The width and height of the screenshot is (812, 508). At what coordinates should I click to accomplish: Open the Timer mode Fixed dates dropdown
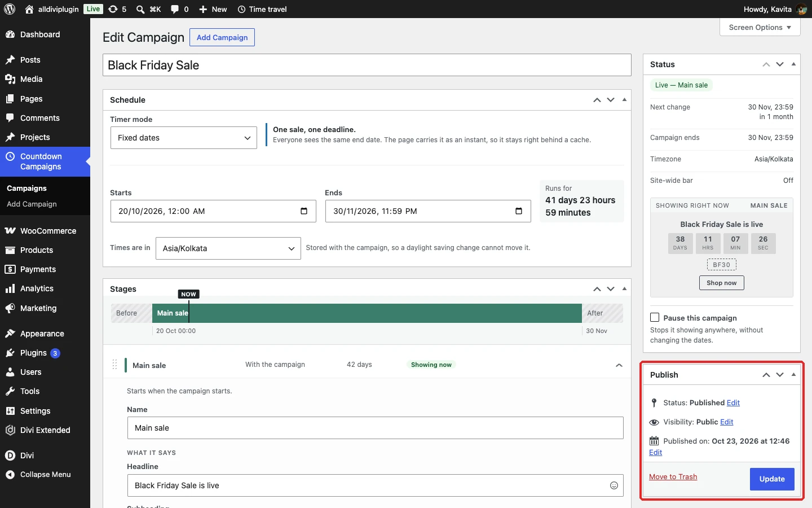(x=184, y=138)
